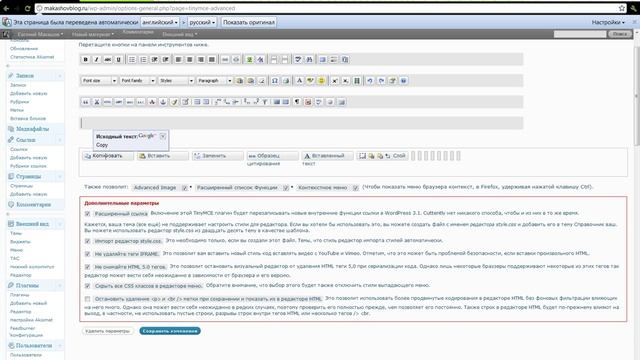Click the pilcrow paragraph marks icon
Image resolution: width=640 pixels, height=360 pixels.
(x=297, y=102)
